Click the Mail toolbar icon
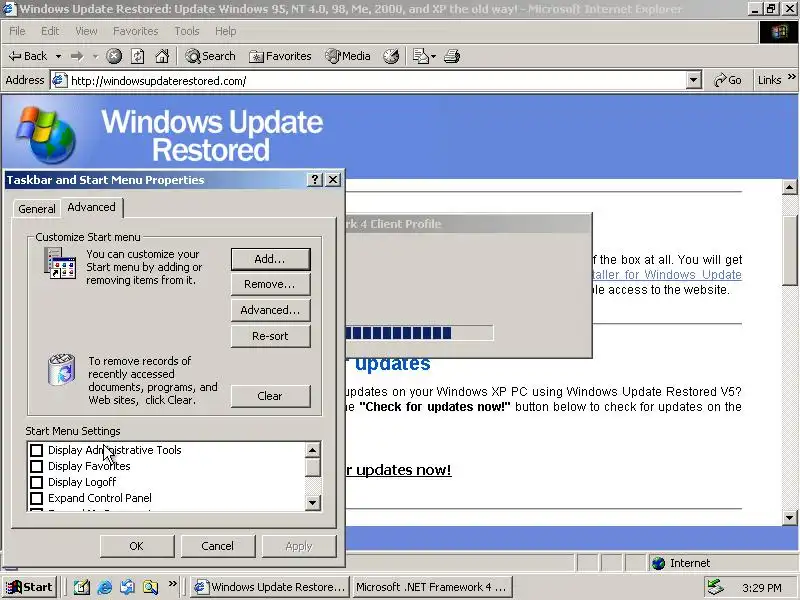800x600 pixels. pyautogui.click(x=420, y=56)
